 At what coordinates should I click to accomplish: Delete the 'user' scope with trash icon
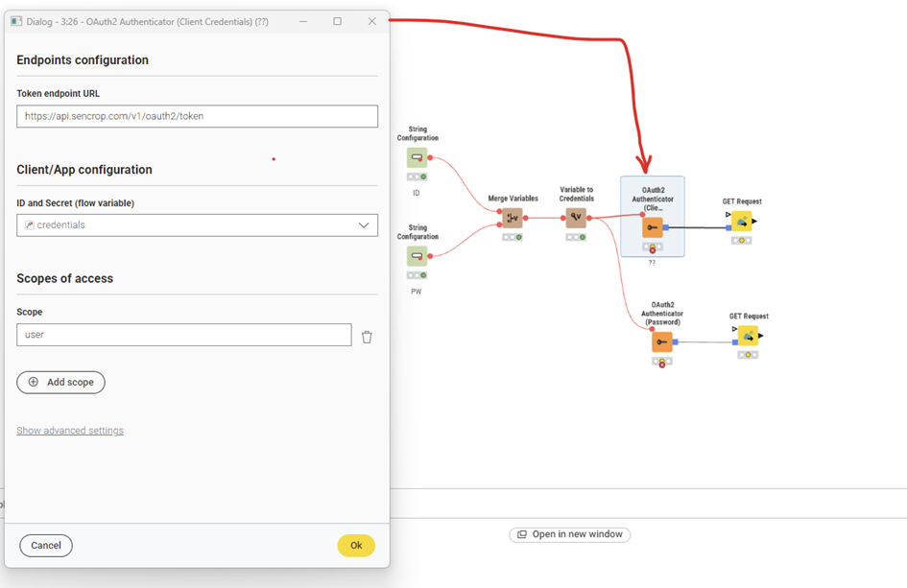click(x=367, y=337)
